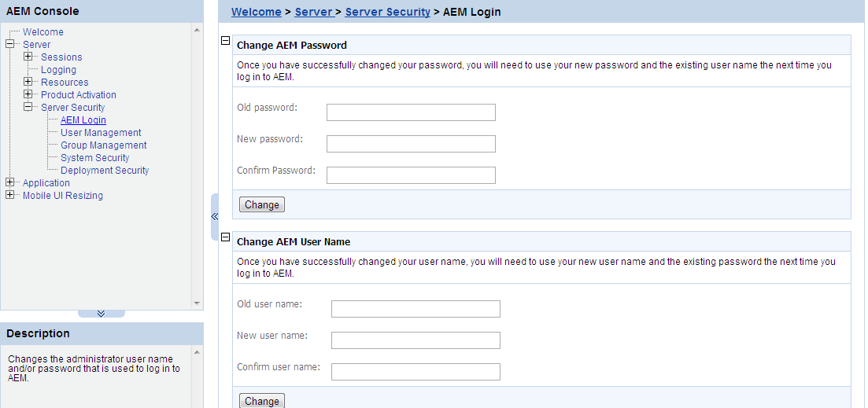Image resolution: width=868 pixels, height=408 pixels.
Task: Click the tree scrollbar down arrow
Action: 197,303
